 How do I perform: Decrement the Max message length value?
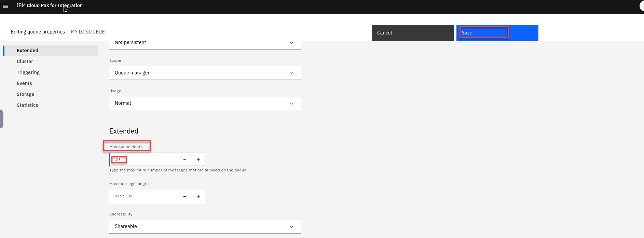click(x=185, y=196)
